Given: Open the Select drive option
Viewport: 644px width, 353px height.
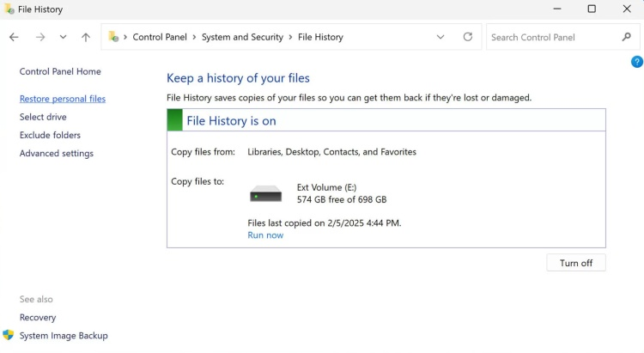Looking at the screenshot, I should pos(43,117).
